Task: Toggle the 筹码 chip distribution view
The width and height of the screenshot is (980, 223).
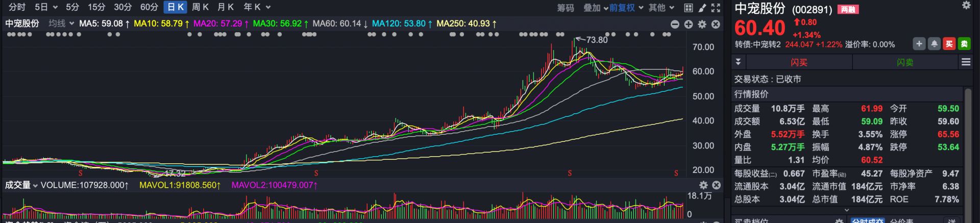Action: pyautogui.click(x=565, y=8)
